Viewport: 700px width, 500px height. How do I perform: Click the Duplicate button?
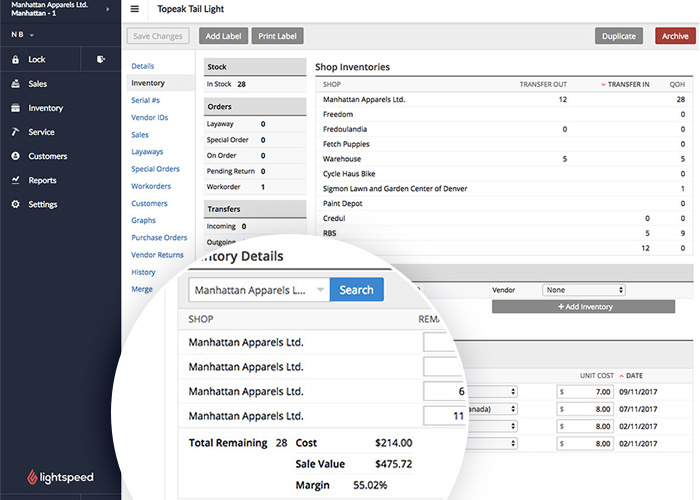619,36
